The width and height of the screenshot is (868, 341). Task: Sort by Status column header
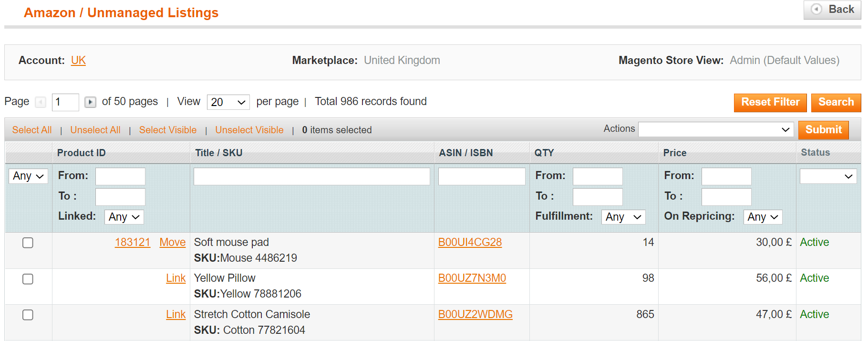point(815,152)
